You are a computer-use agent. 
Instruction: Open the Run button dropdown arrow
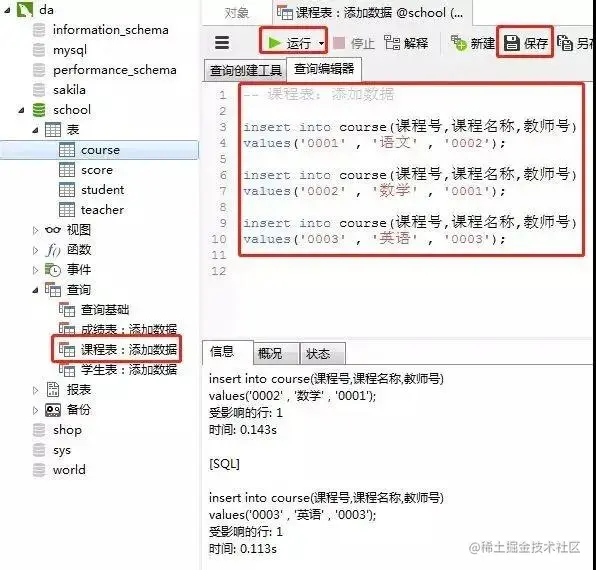tap(322, 43)
